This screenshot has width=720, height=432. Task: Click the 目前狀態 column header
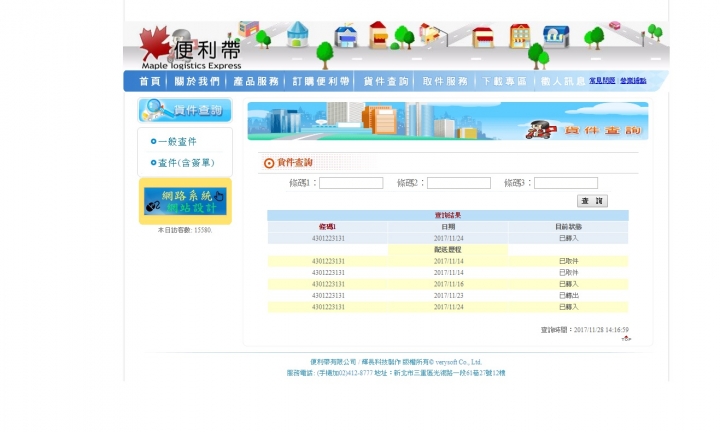(568, 227)
